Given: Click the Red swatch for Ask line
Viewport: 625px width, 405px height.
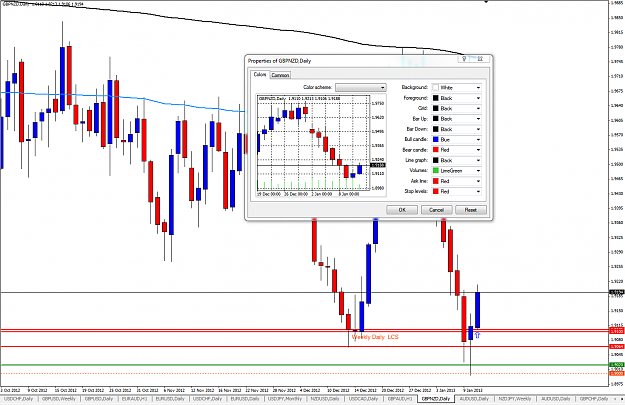Looking at the screenshot, I should tap(436, 181).
